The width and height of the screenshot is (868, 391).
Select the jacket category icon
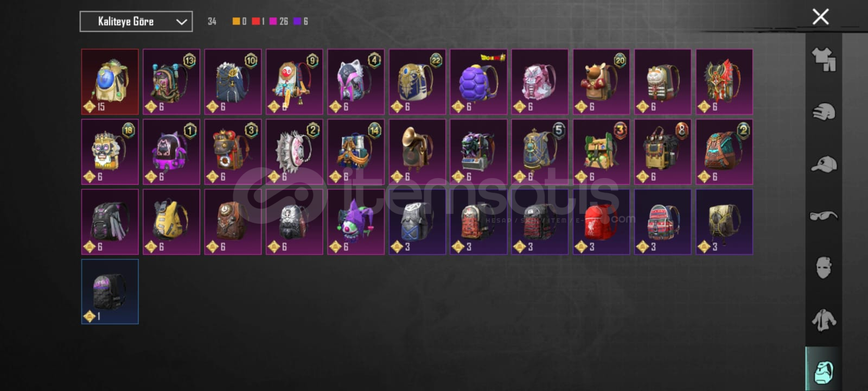[x=824, y=319]
